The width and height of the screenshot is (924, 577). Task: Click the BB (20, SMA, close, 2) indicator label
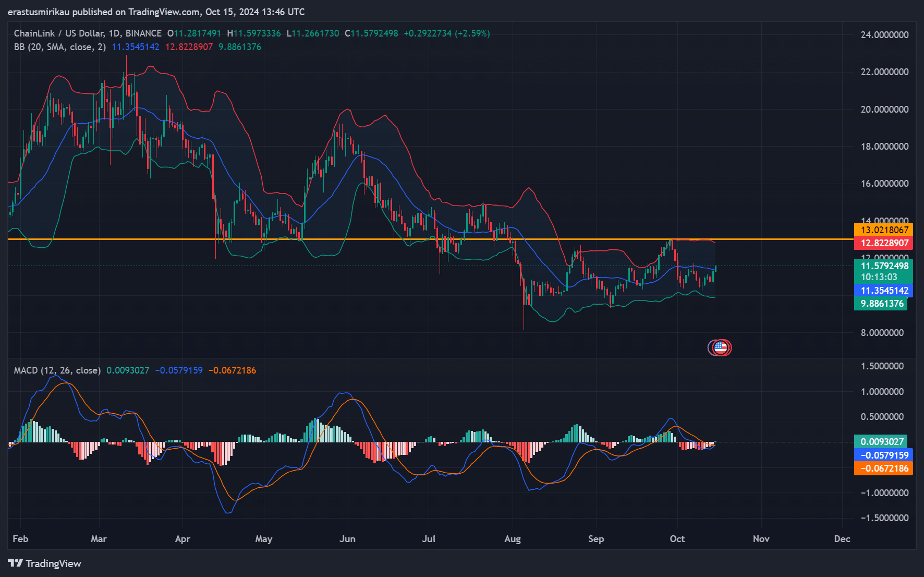(60, 47)
